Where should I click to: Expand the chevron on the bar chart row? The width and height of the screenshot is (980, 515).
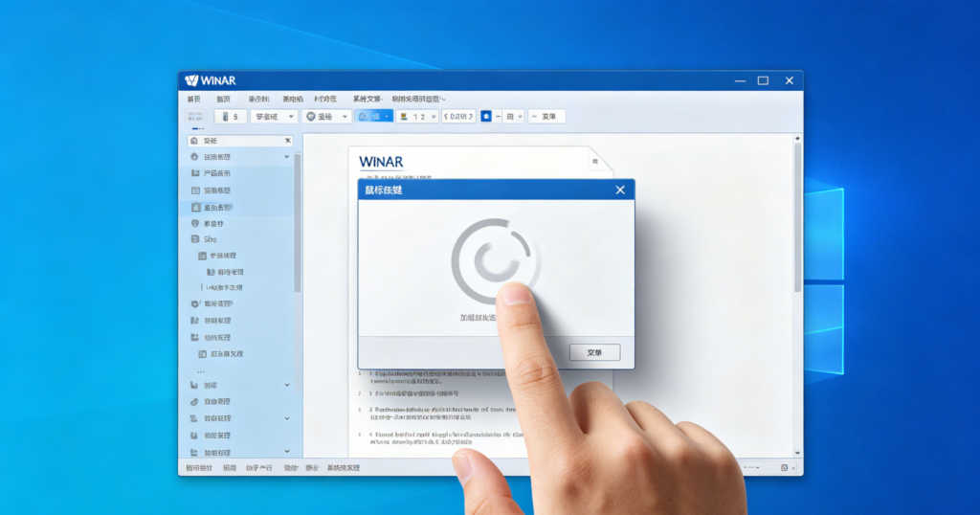tap(287, 385)
